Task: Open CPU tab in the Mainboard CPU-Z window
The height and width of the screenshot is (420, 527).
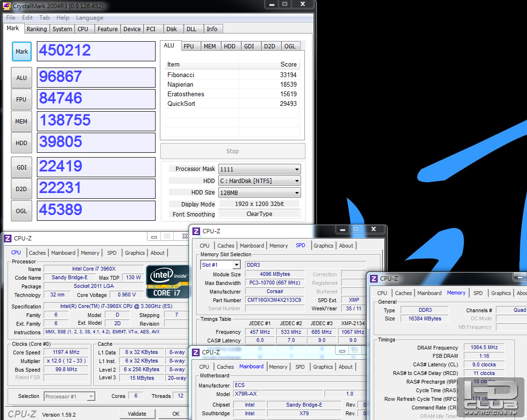Action: (x=204, y=367)
